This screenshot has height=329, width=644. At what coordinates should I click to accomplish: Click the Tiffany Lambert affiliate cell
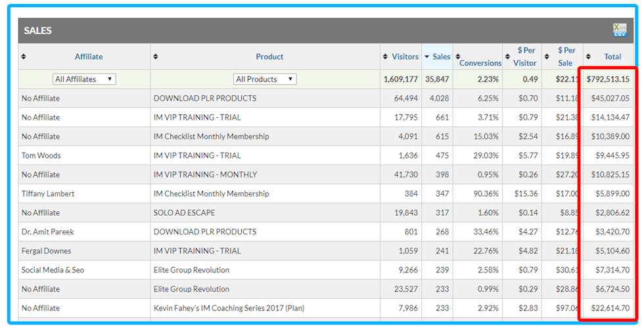pos(48,193)
